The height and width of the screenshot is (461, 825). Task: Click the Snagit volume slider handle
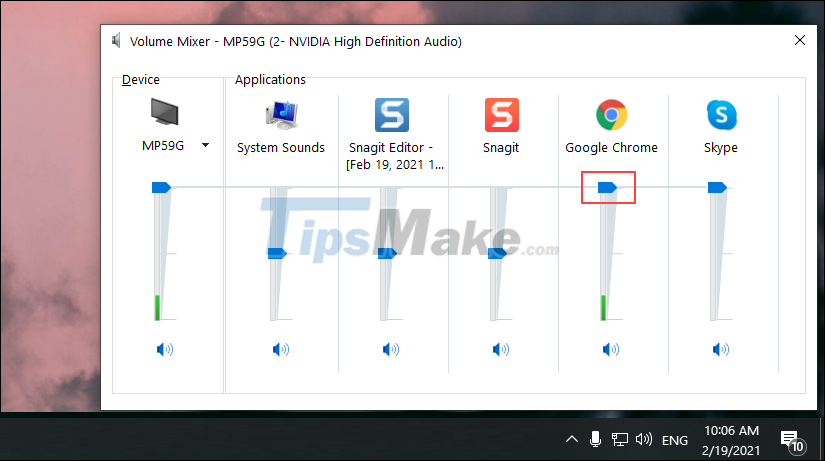497,254
